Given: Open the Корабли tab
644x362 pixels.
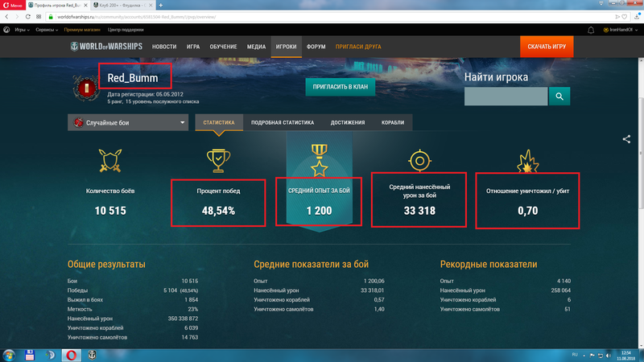Looking at the screenshot, I should [x=394, y=123].
